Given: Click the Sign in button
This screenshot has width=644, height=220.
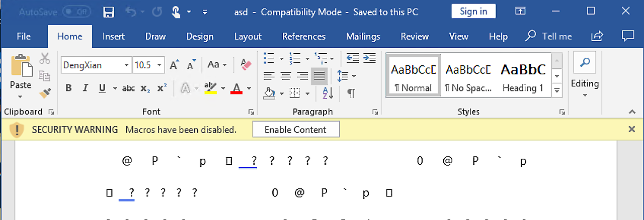Looking at the screenshot, I should click(x=473, y=11).
